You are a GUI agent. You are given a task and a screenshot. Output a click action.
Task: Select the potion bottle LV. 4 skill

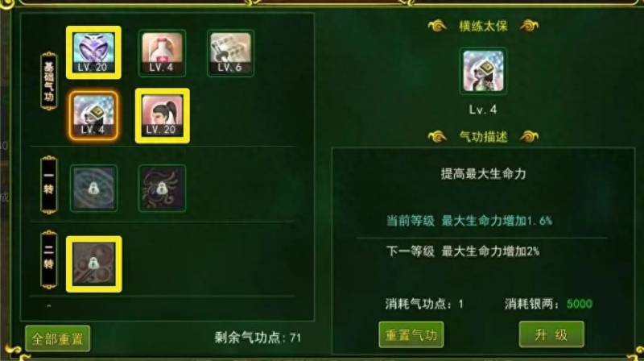[162, 53]
